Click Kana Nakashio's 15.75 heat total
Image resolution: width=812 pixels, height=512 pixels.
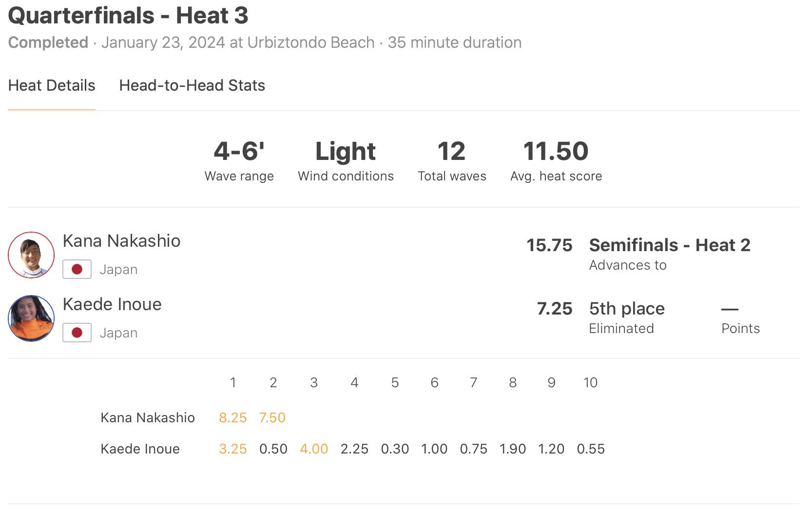pos(549,245)
